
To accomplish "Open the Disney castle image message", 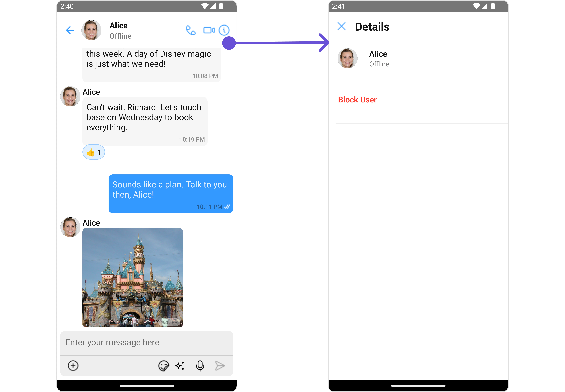I will coord(133,277).
